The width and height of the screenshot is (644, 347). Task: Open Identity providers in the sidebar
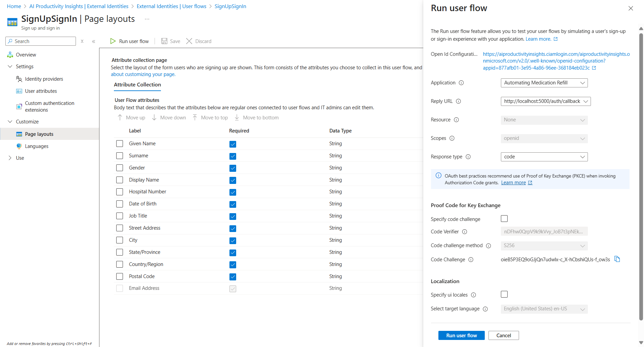(44, 79)
